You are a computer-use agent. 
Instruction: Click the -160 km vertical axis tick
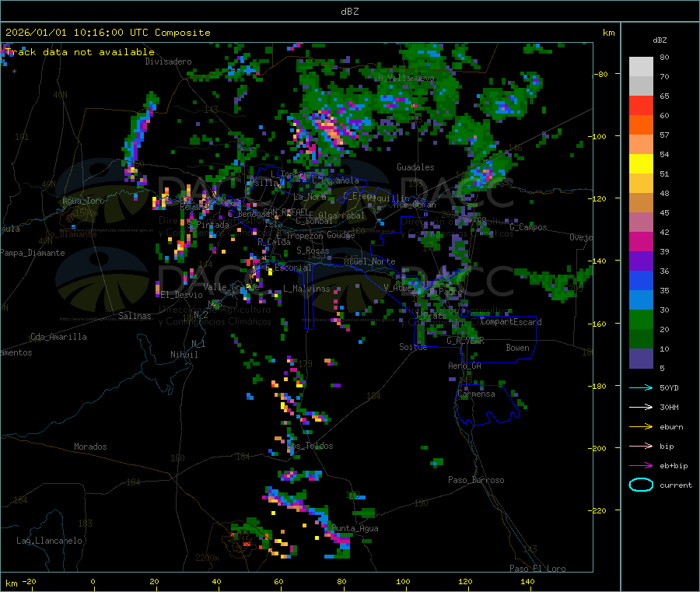599,324
